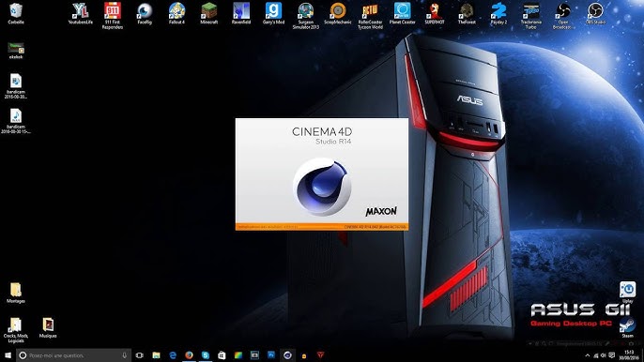Select the Surgeon Simulator 2013 shortcut
This screenshot has width=644, height=362.
[x=306, y=16]
